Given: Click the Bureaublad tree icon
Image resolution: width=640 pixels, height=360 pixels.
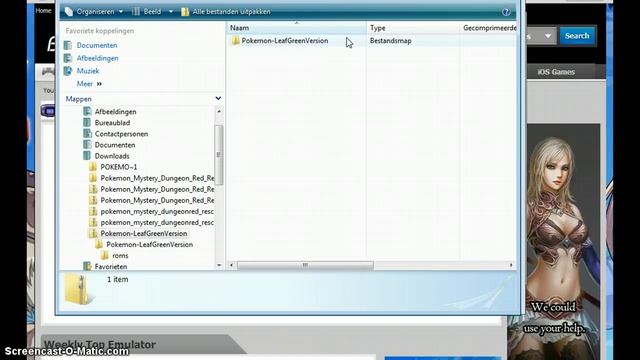Looking at the screenshot, I should point(87,122).
